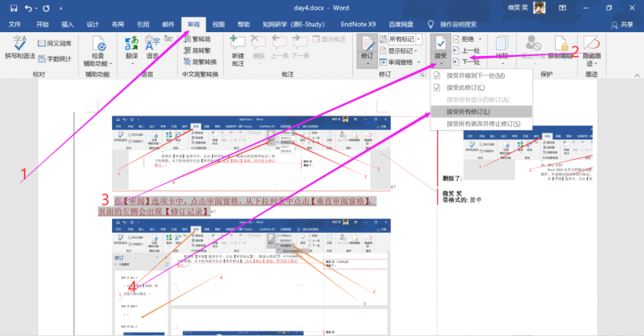The width and height of the screenshot is (644, 336).
Task: Switch to the 设计 tab
Action: click(x=93, y=24)
